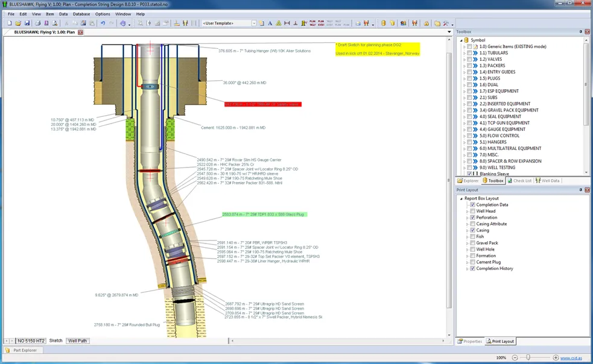Viewport: 593px width, 364px height.
Task: Click the blue globe icon beside redo
Action: pos(123,24)
